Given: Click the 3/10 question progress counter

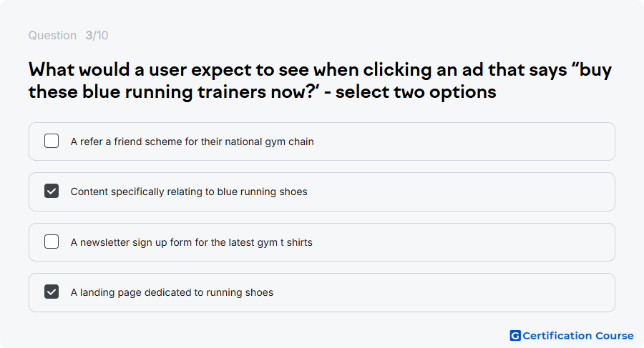Looking at the screenshot, I should pos(97,35).
